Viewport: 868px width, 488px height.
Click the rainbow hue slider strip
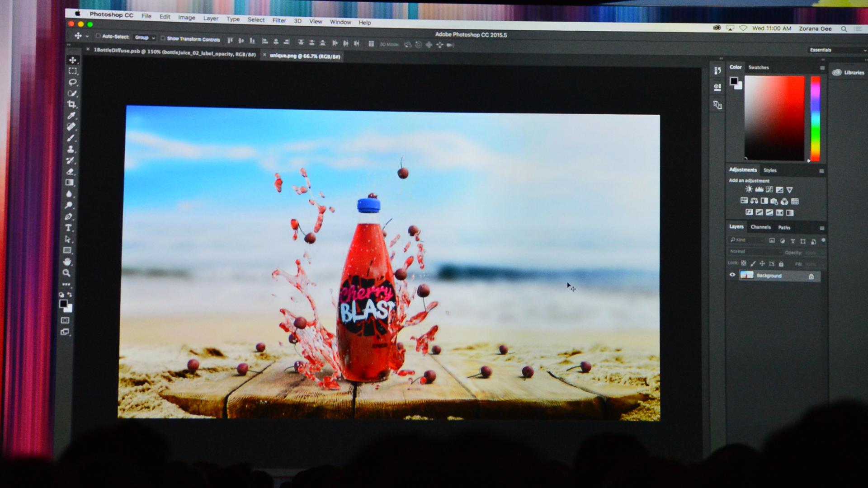click(815, 118)
